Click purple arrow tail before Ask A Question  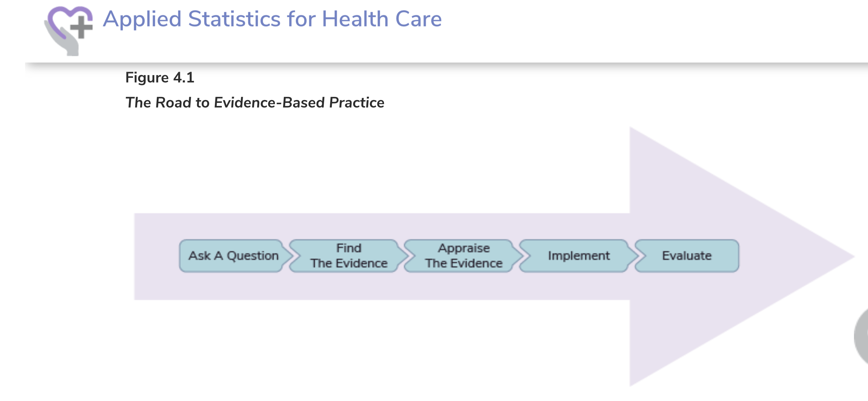pos(156,256)
